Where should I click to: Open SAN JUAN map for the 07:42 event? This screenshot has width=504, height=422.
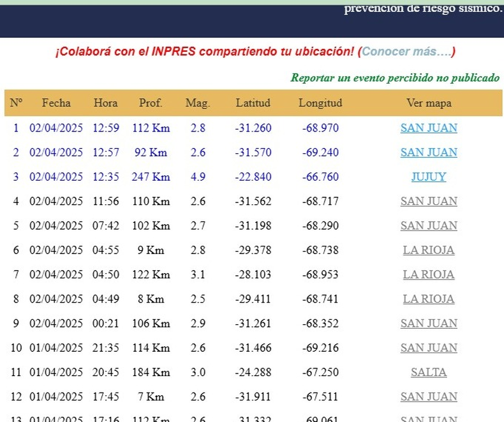[429, 225]
